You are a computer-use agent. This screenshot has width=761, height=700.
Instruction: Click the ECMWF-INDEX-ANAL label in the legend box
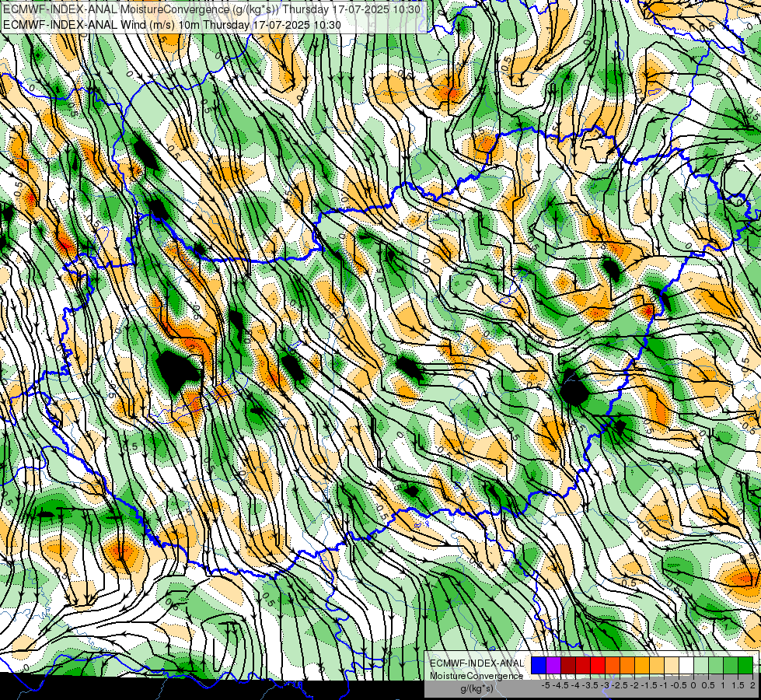(x=477, y=663)
